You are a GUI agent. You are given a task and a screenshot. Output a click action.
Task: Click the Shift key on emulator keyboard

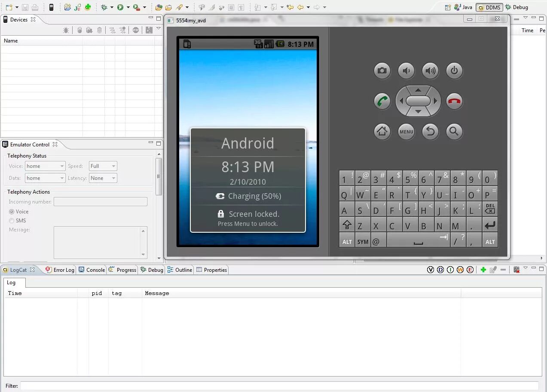pos(347,225)
